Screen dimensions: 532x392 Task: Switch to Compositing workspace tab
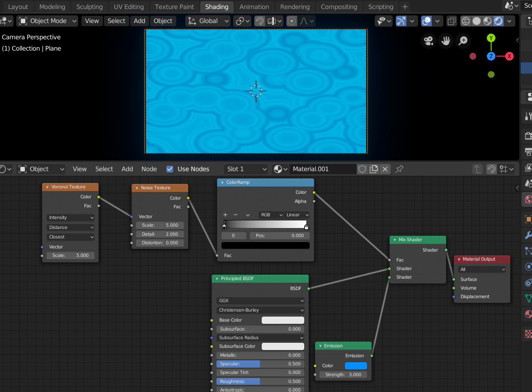339,7
